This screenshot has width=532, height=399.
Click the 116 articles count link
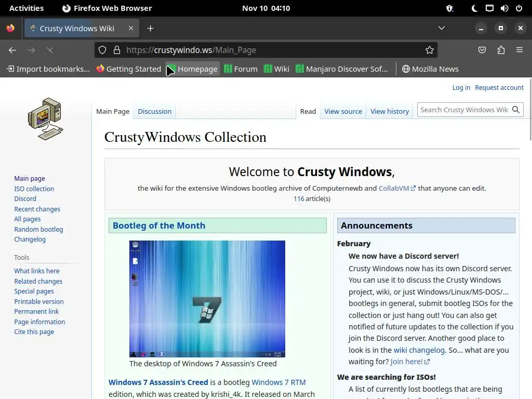pos(299,199)
